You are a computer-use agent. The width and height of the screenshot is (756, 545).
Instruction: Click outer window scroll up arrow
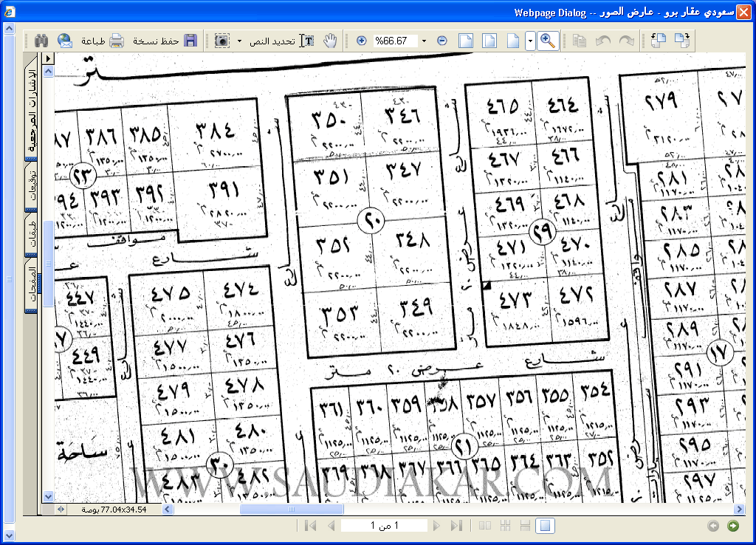pos(9,29)
